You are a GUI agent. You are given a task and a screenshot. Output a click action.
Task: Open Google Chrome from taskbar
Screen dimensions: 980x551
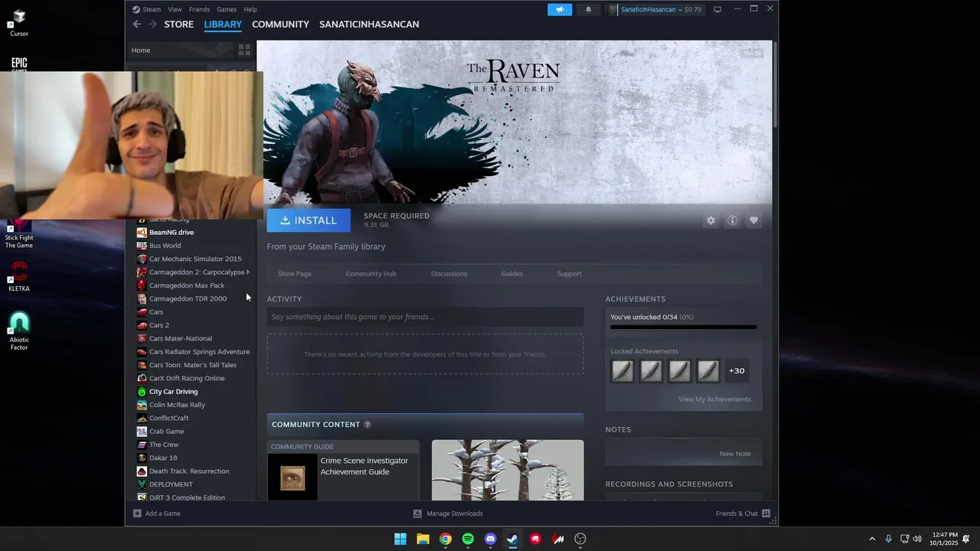pyautogui.click(x=446, y=539)
